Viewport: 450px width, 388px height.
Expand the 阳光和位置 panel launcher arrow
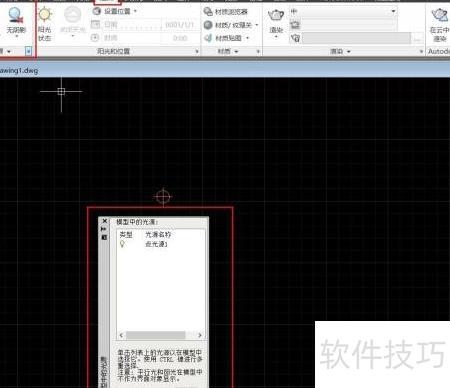pyautogui.click(x=197, y=51)
